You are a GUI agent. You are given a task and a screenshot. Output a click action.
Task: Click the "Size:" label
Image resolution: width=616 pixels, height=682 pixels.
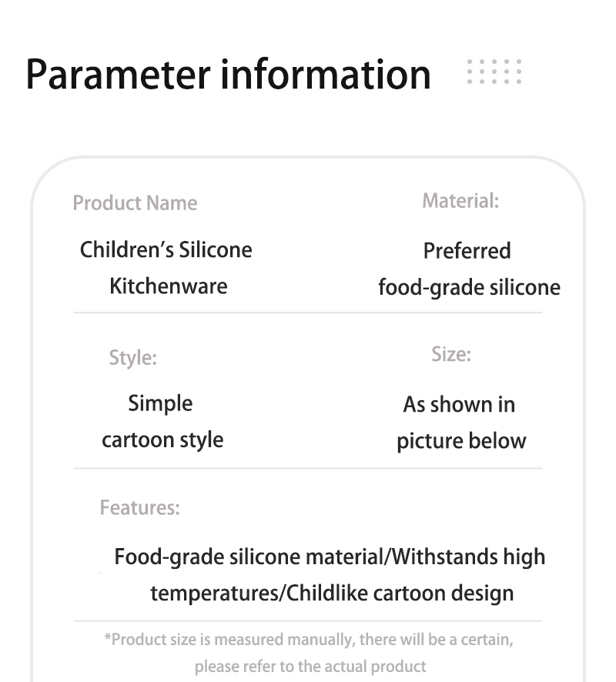click(x=450, y=354)
